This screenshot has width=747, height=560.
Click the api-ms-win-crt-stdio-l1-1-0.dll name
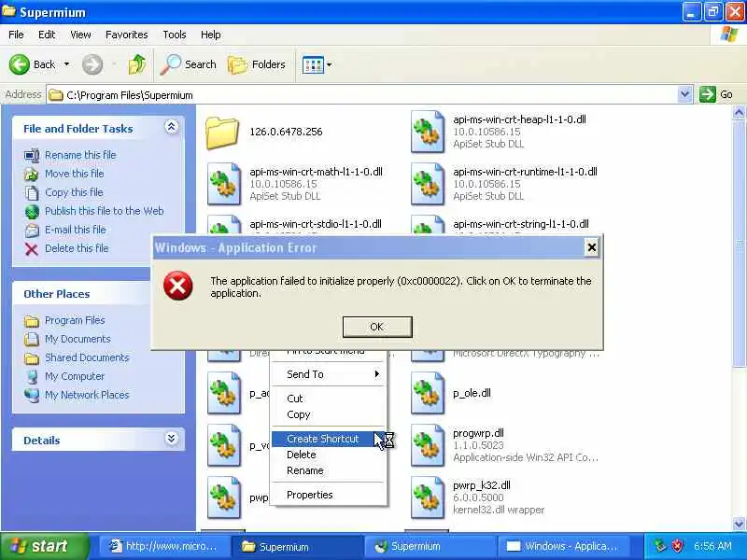(x=316, y=224)
